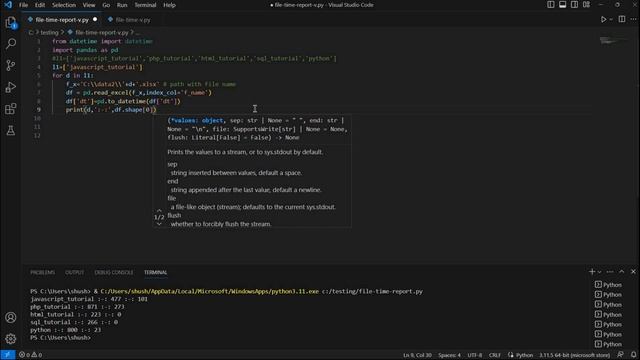
Task: Click the testing folder breadcrumb
Action: (x=49, y=32)
